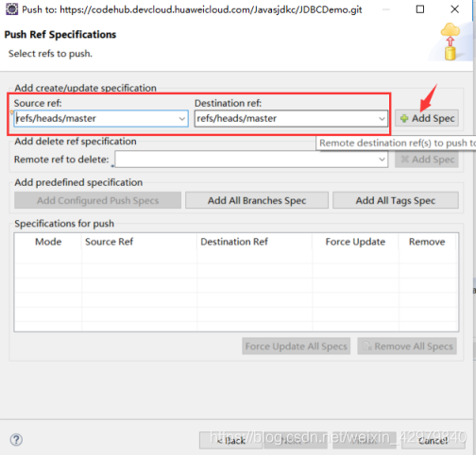Click the Destination Ref column header
476x455 pixels.
(x=255, y=242)
